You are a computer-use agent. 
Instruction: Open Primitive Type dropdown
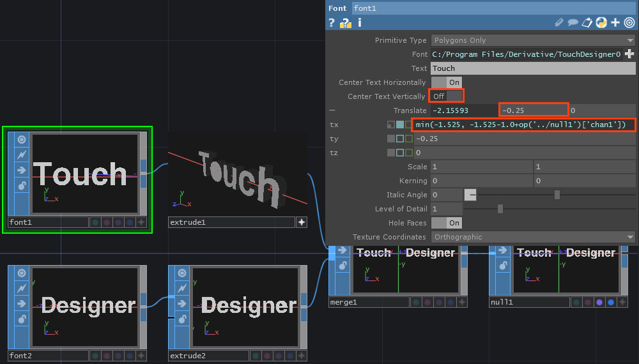pos(533,40)
